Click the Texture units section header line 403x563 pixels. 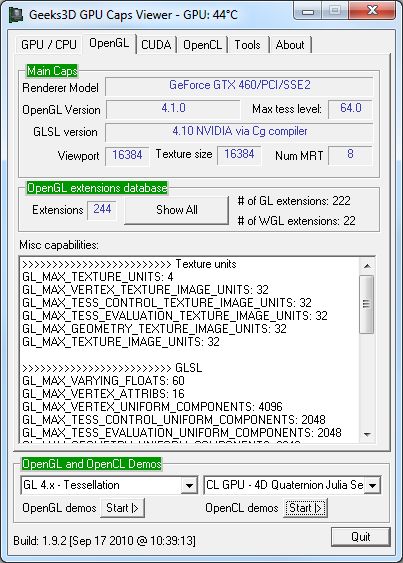click(129, 264)
